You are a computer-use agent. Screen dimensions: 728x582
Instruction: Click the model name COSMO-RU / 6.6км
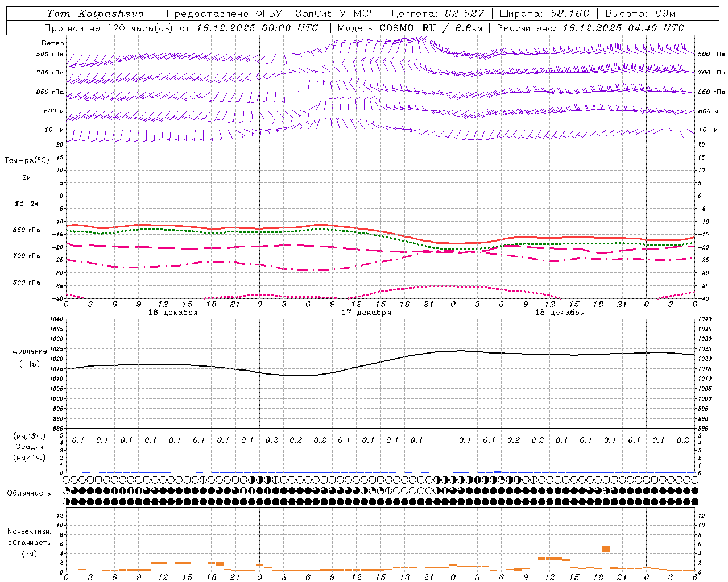click(431, 28)
